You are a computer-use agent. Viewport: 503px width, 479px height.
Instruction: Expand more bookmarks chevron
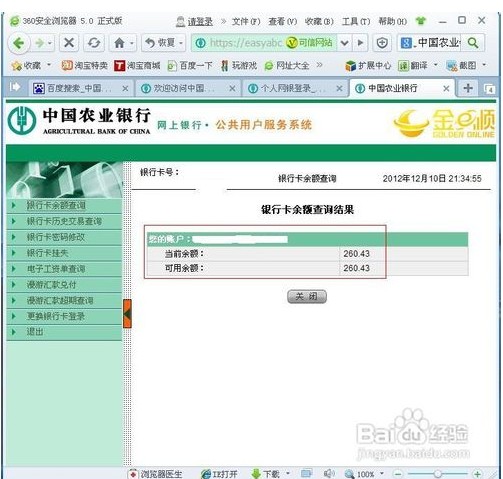pos(319,65)
